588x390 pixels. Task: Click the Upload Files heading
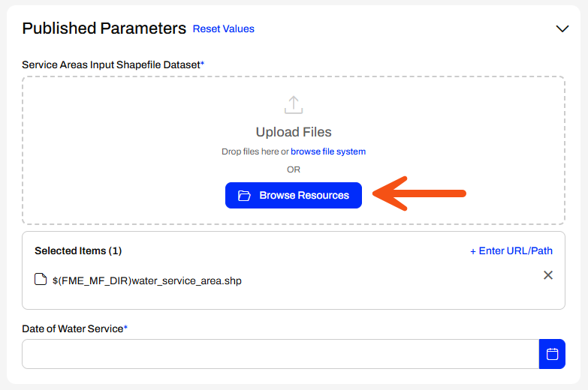click(x=294, y=132)
